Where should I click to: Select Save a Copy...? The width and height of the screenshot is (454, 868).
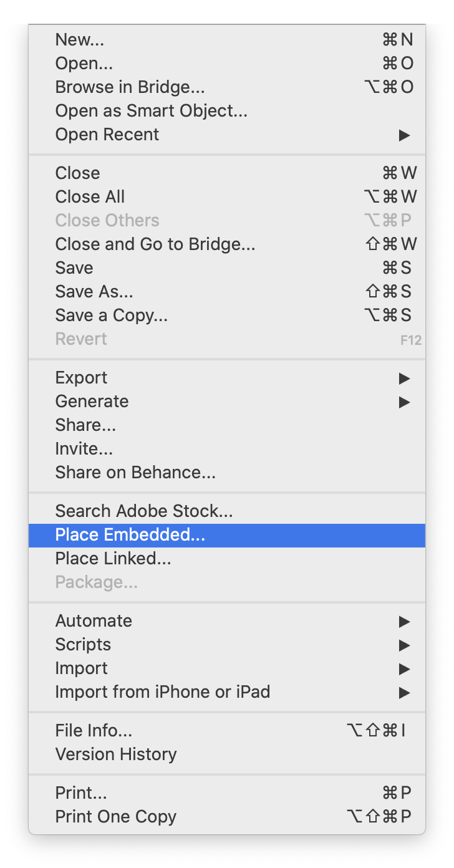(227, 316)
